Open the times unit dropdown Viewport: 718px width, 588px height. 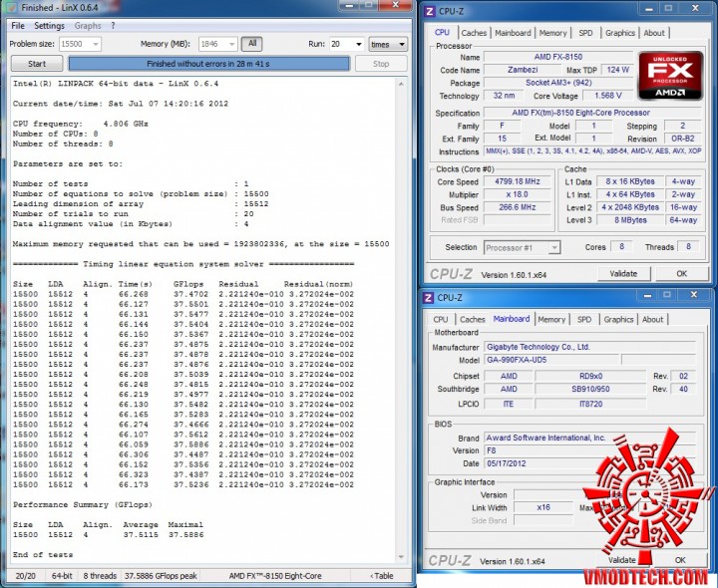[388, 44]
